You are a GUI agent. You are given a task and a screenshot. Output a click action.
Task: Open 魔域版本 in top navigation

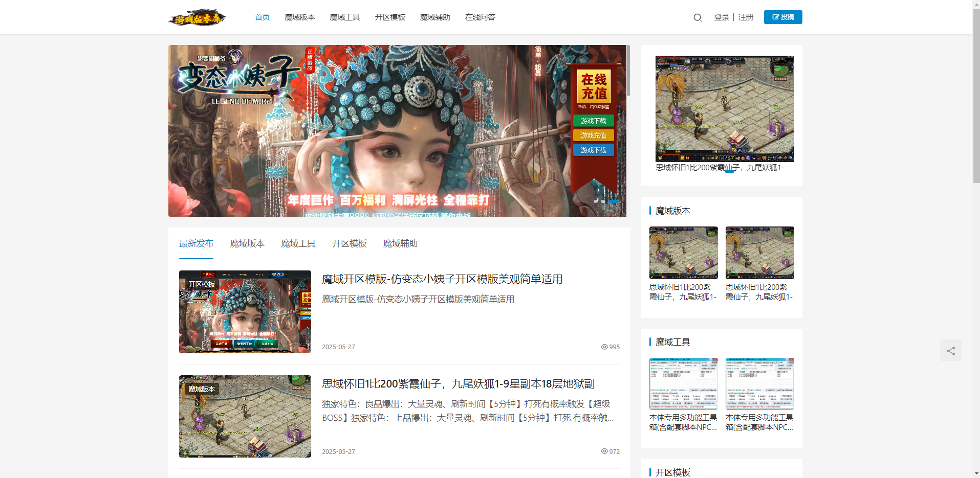300,17
